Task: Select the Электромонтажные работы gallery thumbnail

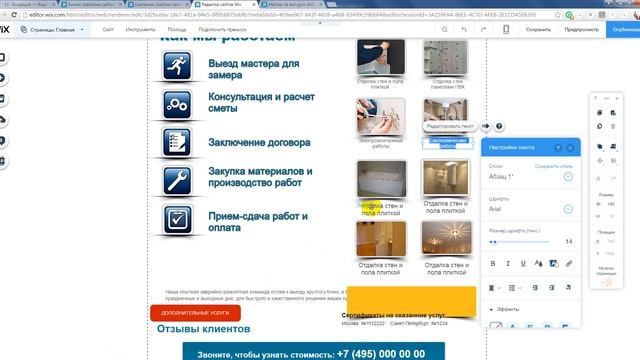Action: 381,117
